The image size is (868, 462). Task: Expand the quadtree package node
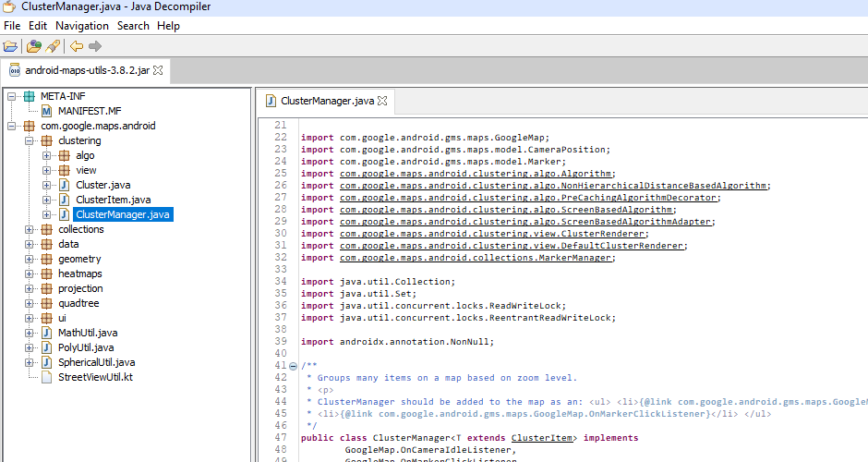tap(29, 304)
